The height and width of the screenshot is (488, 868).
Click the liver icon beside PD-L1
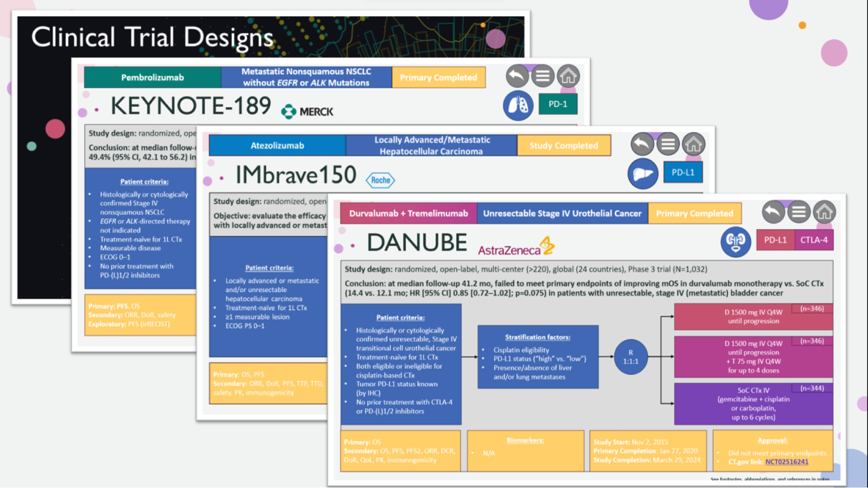point(643,174)
